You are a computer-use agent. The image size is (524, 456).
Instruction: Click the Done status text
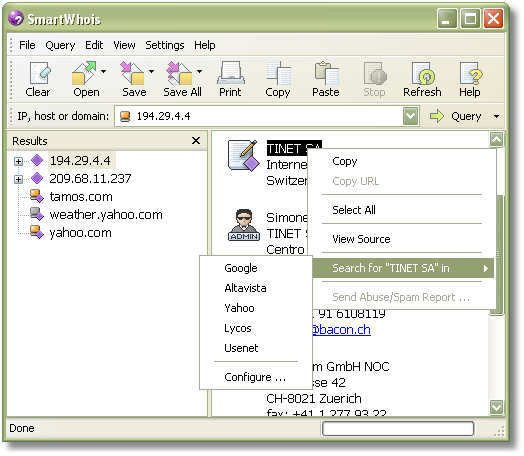(x=22, y=428)
